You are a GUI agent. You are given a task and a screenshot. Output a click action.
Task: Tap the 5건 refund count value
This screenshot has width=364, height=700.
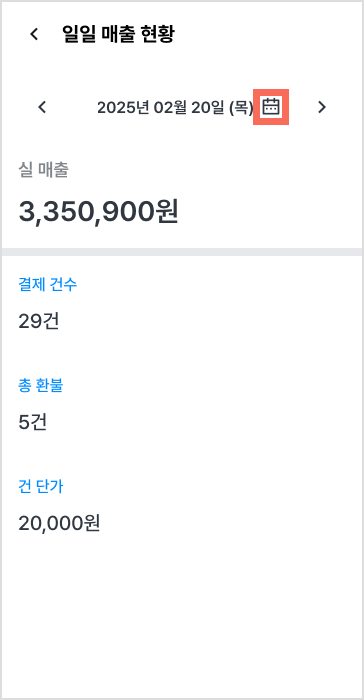[33, 422]
